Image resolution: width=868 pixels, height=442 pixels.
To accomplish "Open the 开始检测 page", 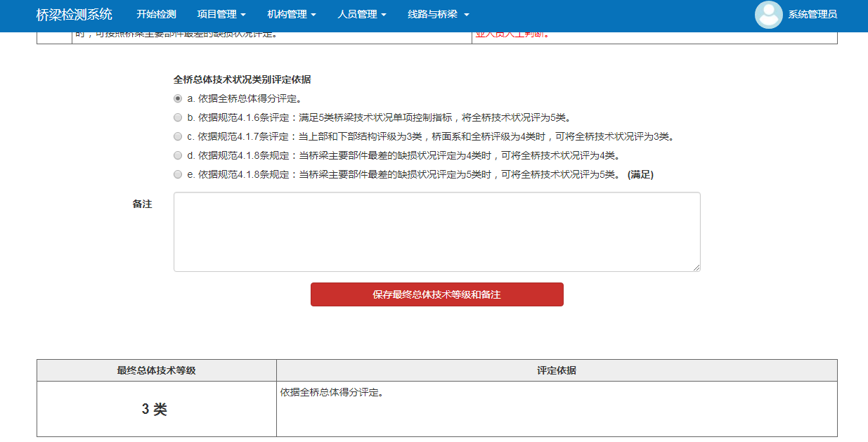I will pyautogui.click(x=156, y=15).
